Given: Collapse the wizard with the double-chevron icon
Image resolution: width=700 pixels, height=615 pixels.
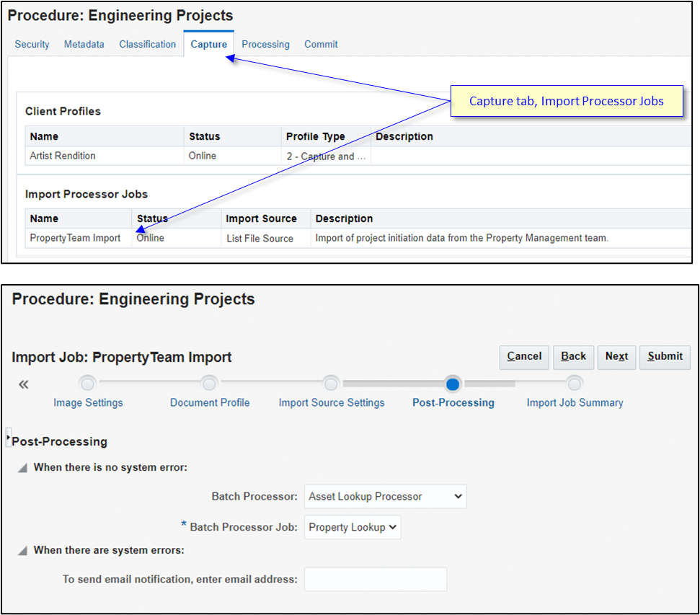Looking at the screenshot, I should [23, 385].
